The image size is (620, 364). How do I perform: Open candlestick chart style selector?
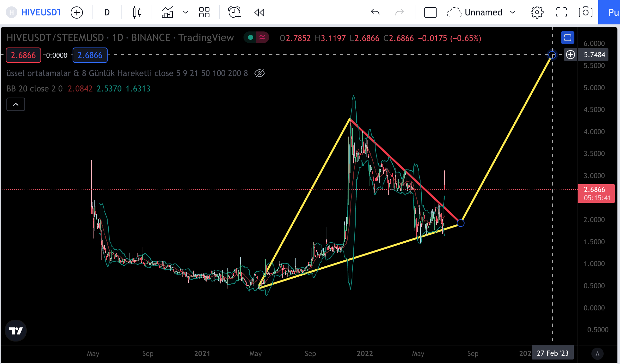[137, 13]
